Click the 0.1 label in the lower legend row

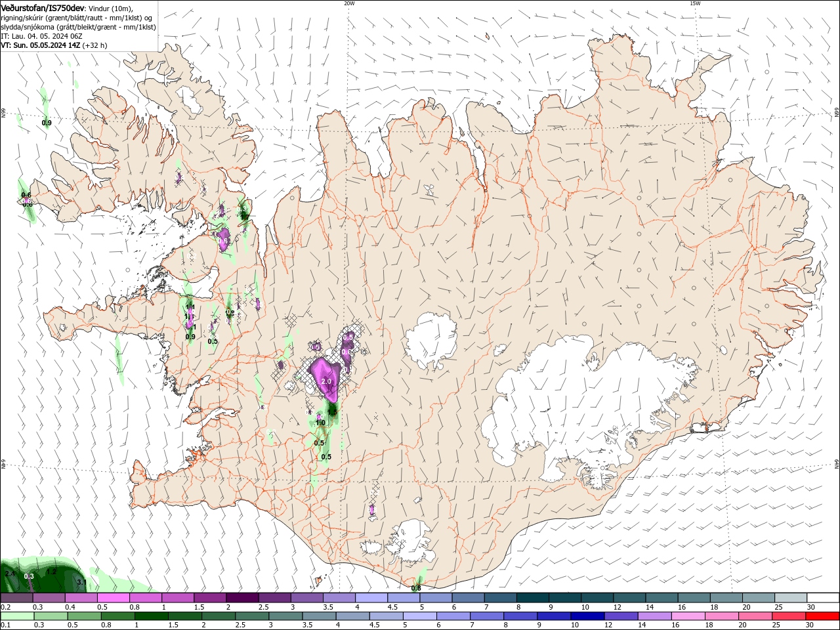[x=6, y=625]
